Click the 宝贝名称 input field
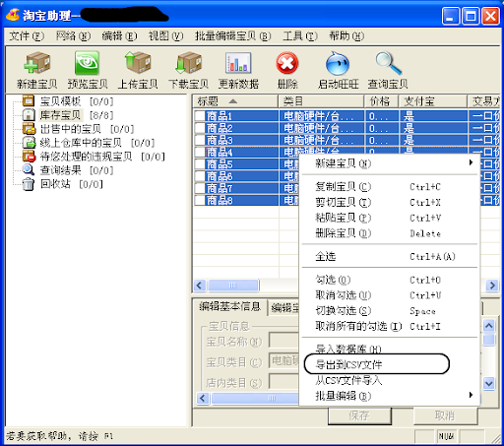Viewport: 504px width, 446px height. (x=283, y=340)
